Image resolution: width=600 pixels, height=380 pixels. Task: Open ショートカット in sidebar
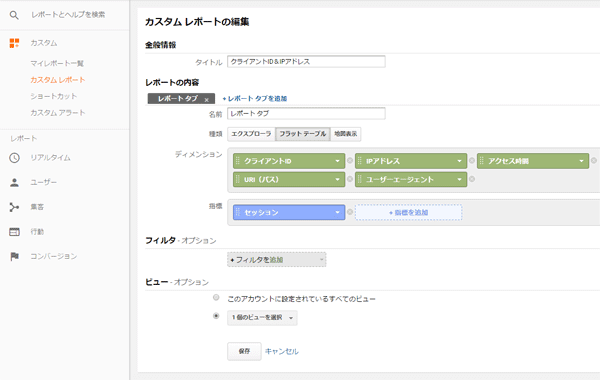pos(54,96)
